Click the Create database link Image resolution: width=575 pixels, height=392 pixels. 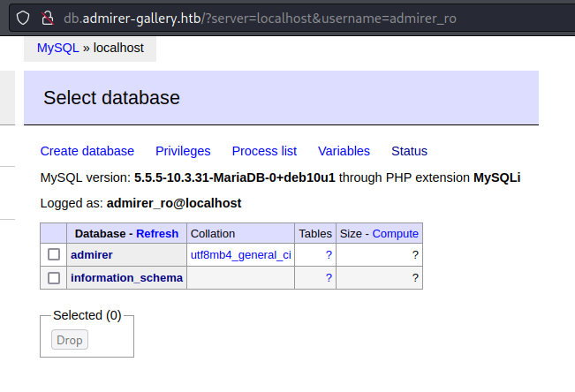pos(87,151)
